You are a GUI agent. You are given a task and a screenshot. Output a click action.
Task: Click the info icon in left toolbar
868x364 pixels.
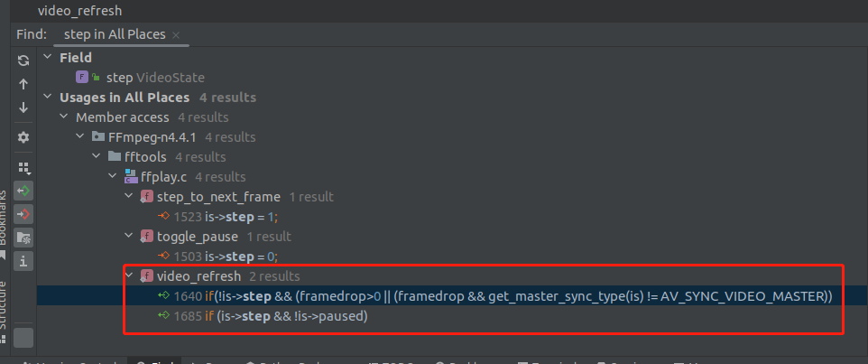point(23,261)
